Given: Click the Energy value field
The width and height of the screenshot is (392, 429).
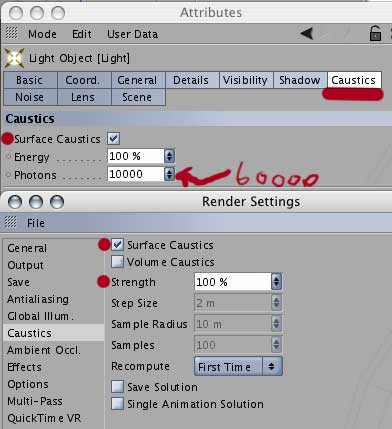Looking at the screenshot, I should tap(136, 156).
